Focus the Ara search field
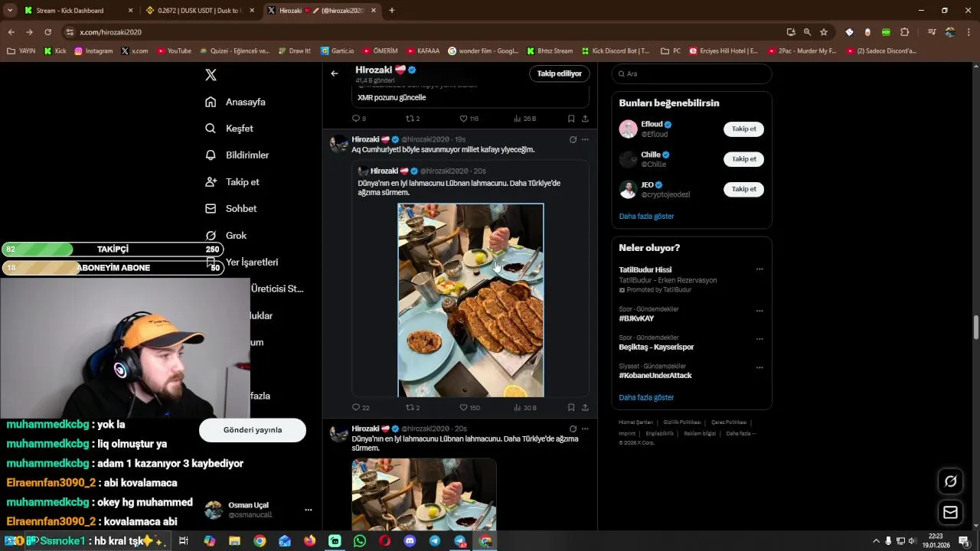The image size is (980, 551). click(x=691, y=73)
